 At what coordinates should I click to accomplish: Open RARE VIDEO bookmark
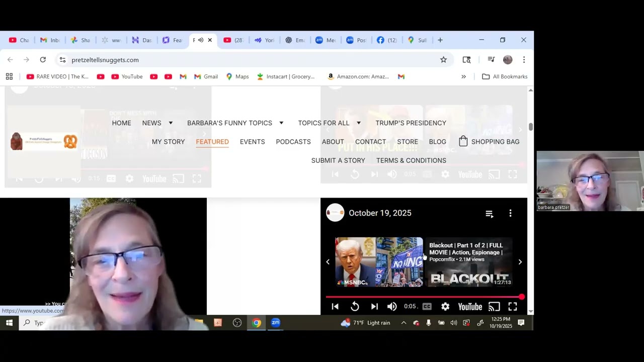coord(57,76)
